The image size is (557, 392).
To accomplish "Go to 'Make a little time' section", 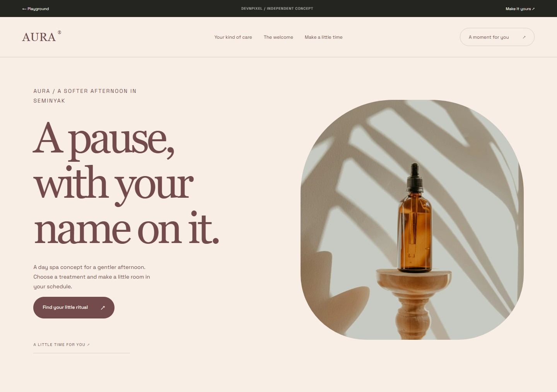I will click(x=324, y=37).
